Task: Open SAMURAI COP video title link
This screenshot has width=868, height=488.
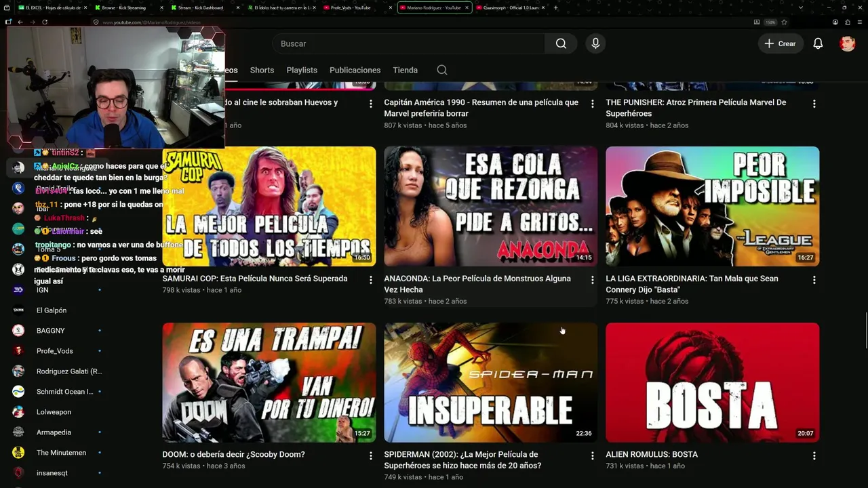Action: [x=255, y=279]
